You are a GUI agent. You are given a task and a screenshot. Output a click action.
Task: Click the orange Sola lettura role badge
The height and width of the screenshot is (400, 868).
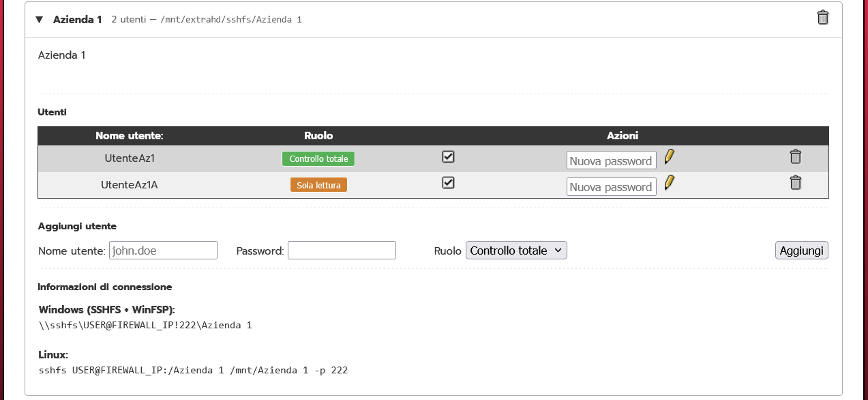pyautogui.click(x=318, y=184)
